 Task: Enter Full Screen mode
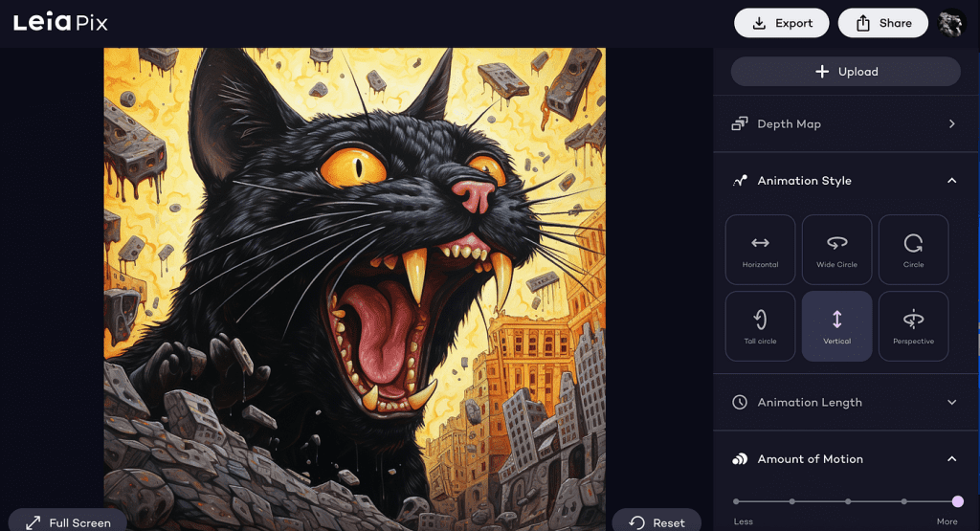tap(68, 522)
